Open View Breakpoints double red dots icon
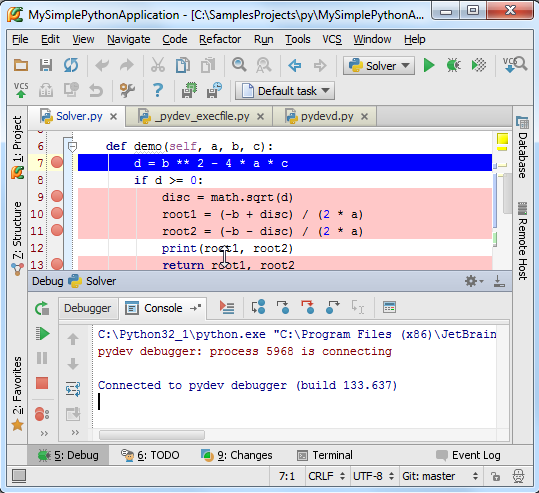The image size is (539, 493). coord(42,414)
